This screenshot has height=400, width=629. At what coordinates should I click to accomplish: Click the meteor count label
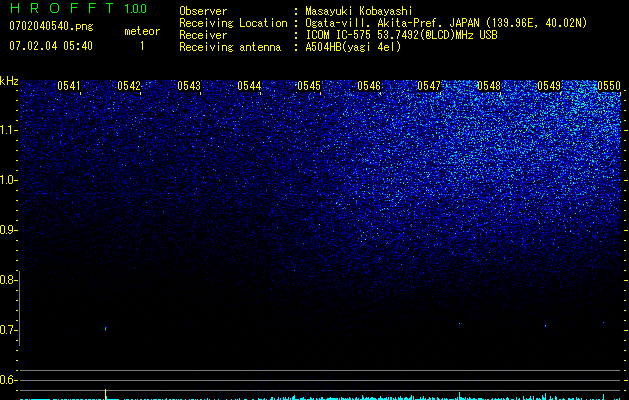142,31
